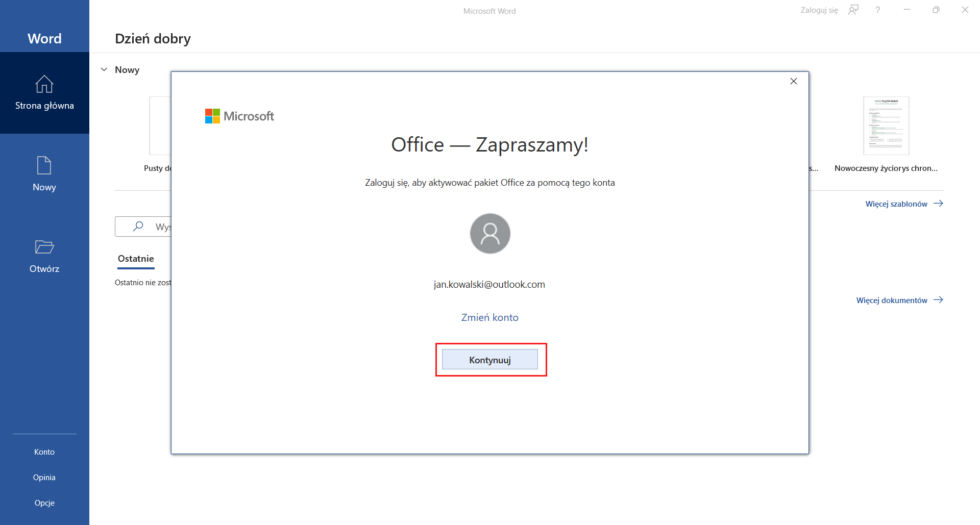Click the Microsoft logo in the dialog
The width and height of the screenshot is (980, 525).
click(239, 116)
